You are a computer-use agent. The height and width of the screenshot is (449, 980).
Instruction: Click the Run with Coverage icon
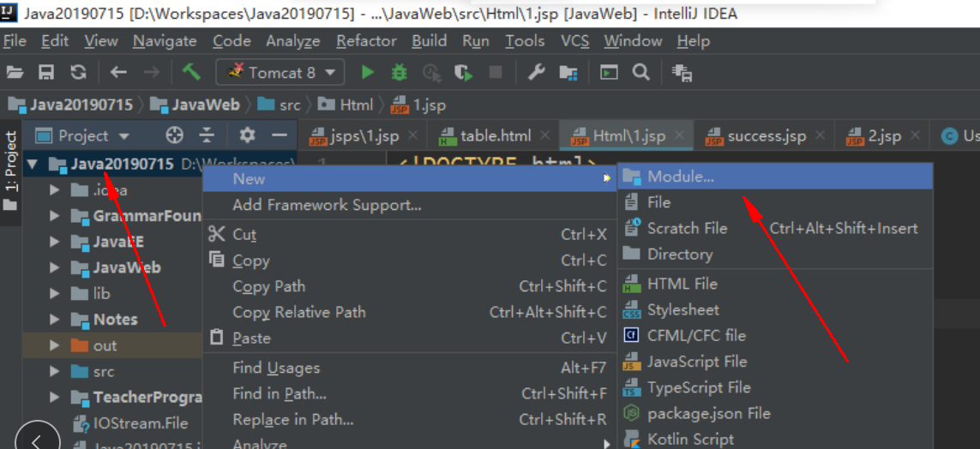[464, 73]
